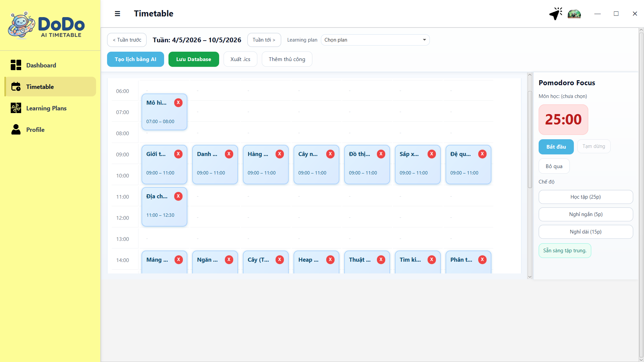The width and height of the screenshot is (644, 362).
Task: Click 'Bỏ qua' skip button
Action: tap(554, 166)
